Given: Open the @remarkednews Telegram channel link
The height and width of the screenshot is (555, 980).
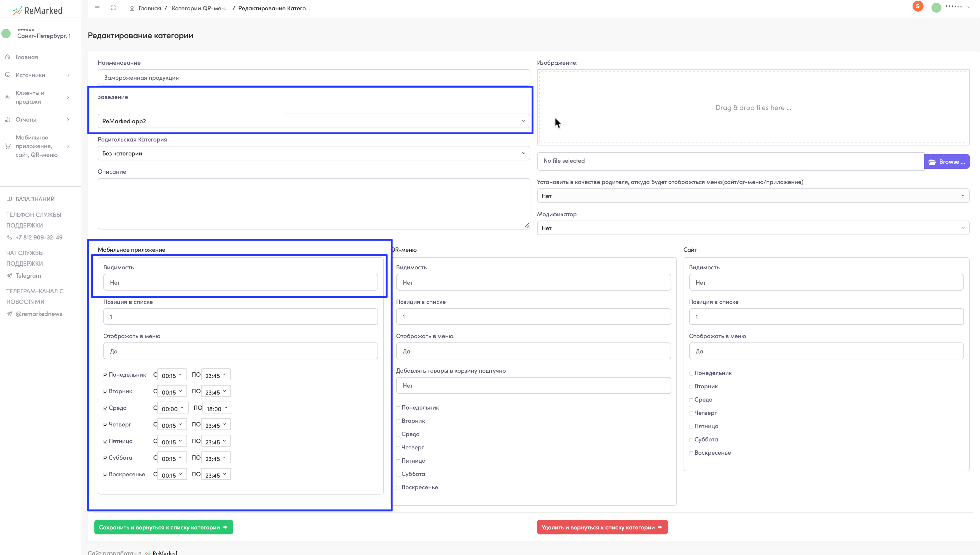Looking at the screenshot, I should coord(39,314).
